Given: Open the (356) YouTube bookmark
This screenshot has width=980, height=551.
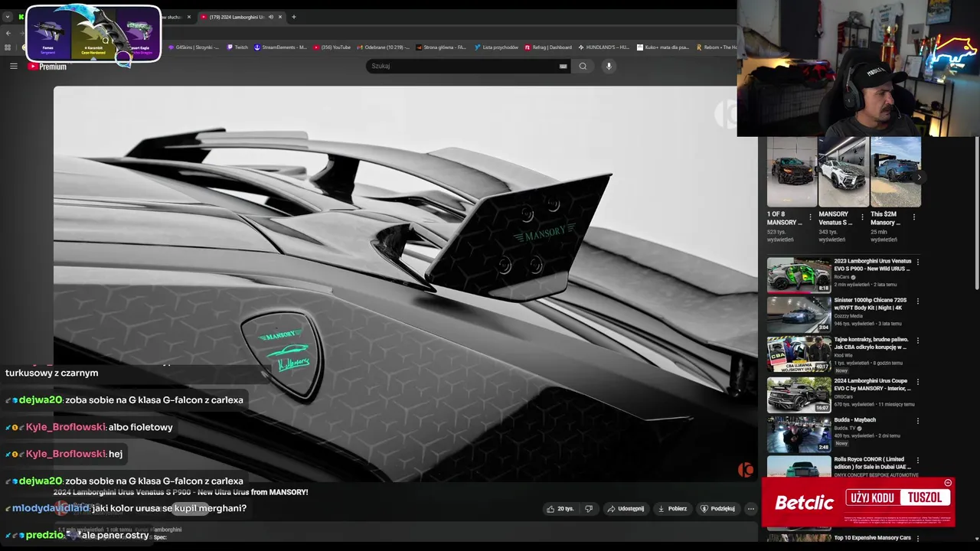Looking at the screenshot, I should (x=332, y=47).
